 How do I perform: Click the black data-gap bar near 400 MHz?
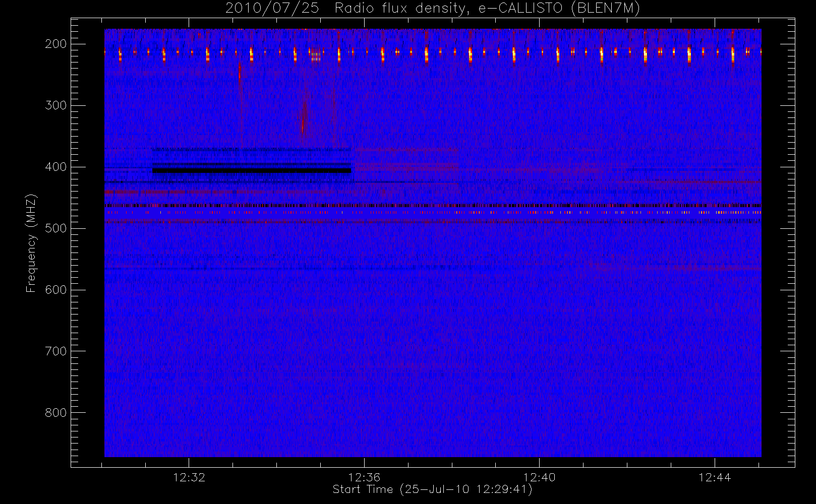(252, 170)
